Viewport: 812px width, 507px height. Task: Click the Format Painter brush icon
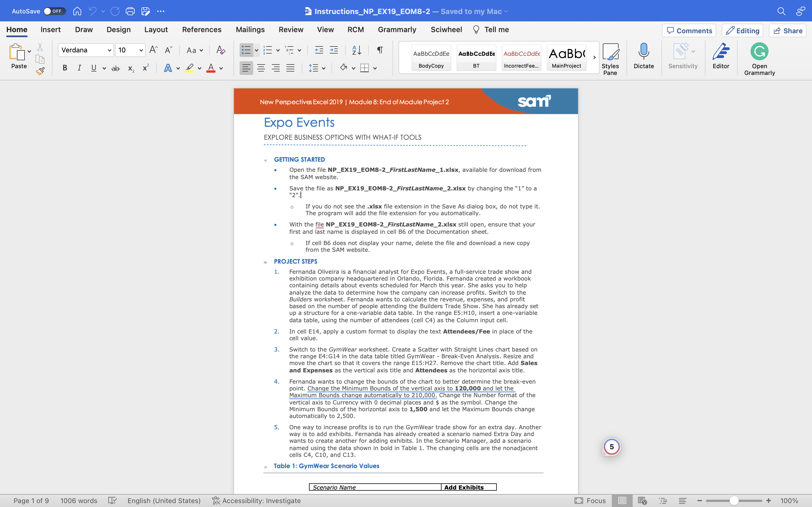click(40, 71)
